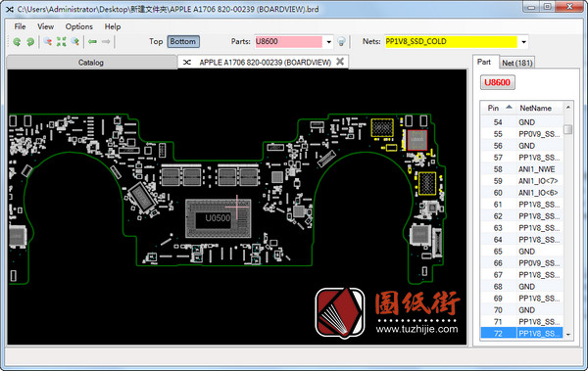This screenshot has width=588, height=371.
Task: Select pin 55 PP0V9_SS row
Action: tap(522, 134)
